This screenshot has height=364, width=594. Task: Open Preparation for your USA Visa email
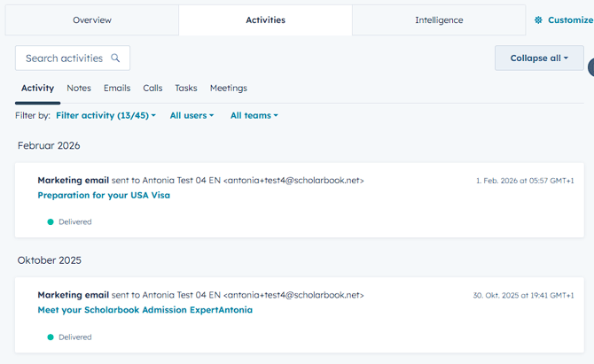coord(104,195)
